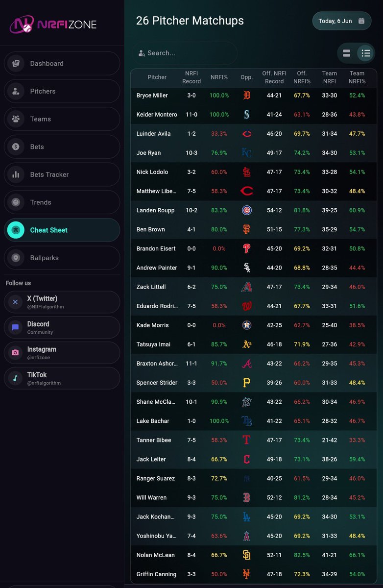Click the 26 Pitcher Matchups heading
Viewport: 383px width, 588px height.
[190, 21]
